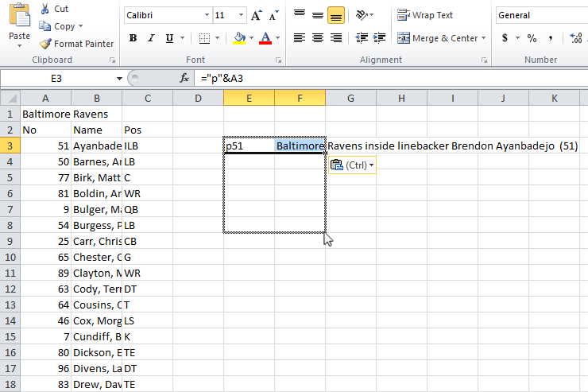
Task: Open Merge & Center dropdown arrow
Action: point(483,38)
